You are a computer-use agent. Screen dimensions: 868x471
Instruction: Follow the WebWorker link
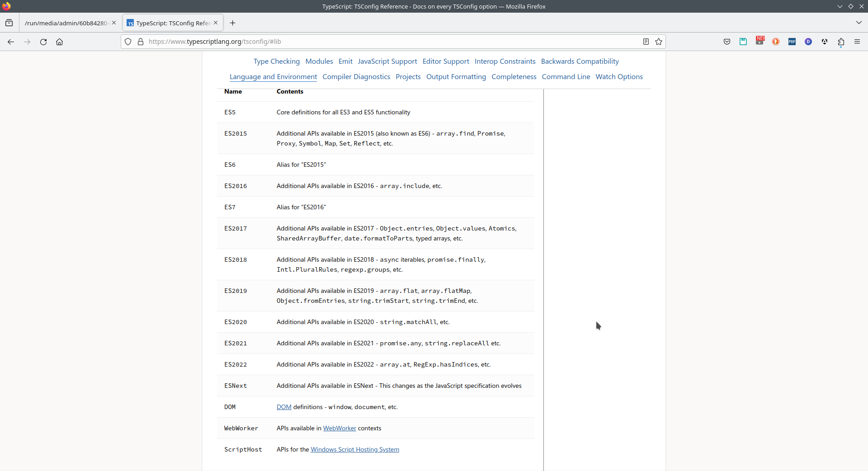pyautogui.click(x=340, y=428)
